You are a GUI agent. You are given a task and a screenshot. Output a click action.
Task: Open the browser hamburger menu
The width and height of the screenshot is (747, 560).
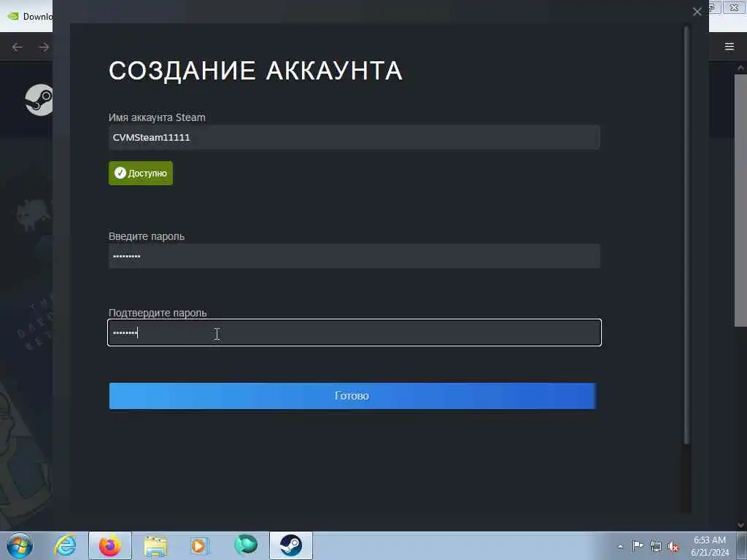729,46
